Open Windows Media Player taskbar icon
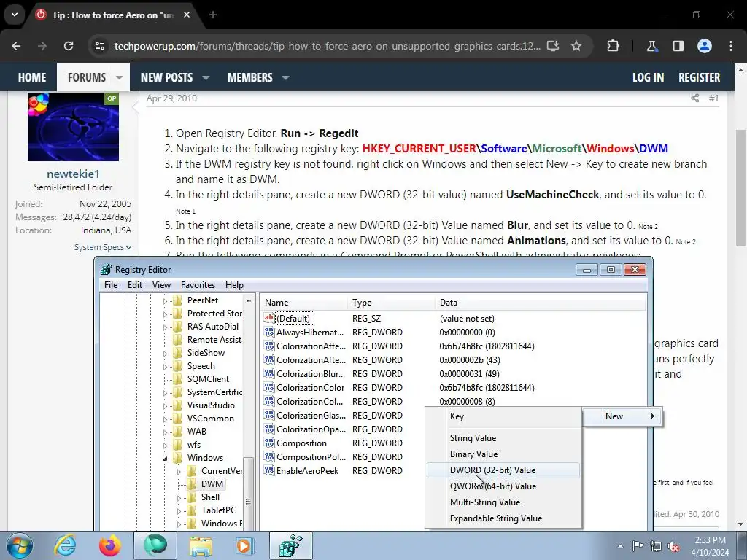 [x=245, y=545]
